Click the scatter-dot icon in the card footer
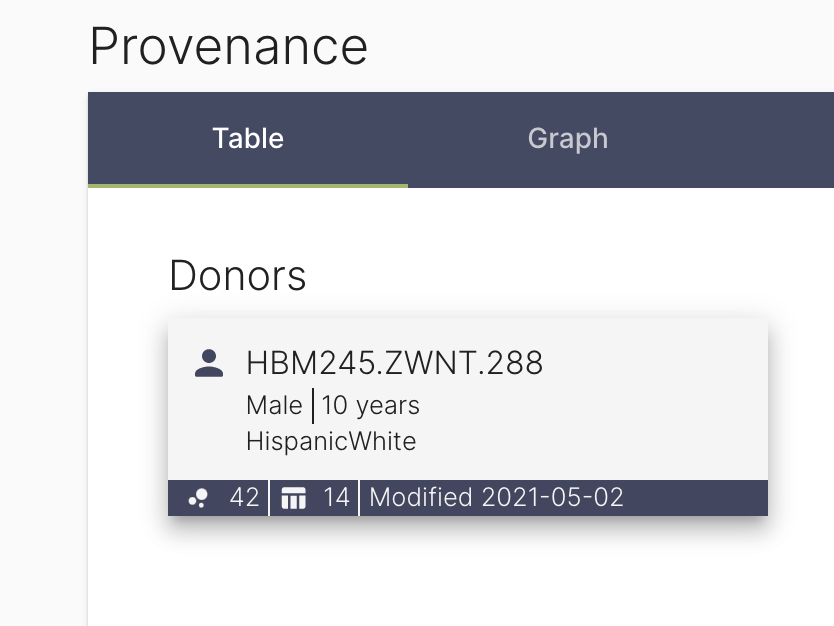Viewport: 834px width, 626px height. 196,497
